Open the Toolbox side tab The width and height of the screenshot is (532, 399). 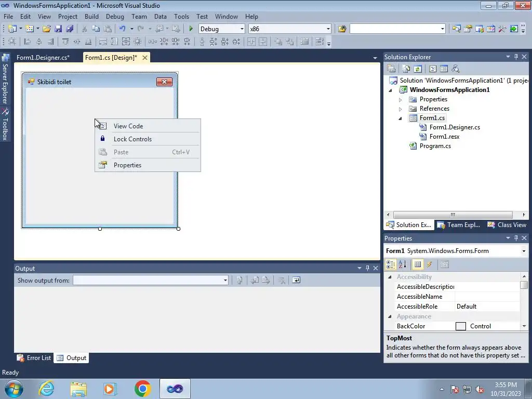[x=5, y=125]
